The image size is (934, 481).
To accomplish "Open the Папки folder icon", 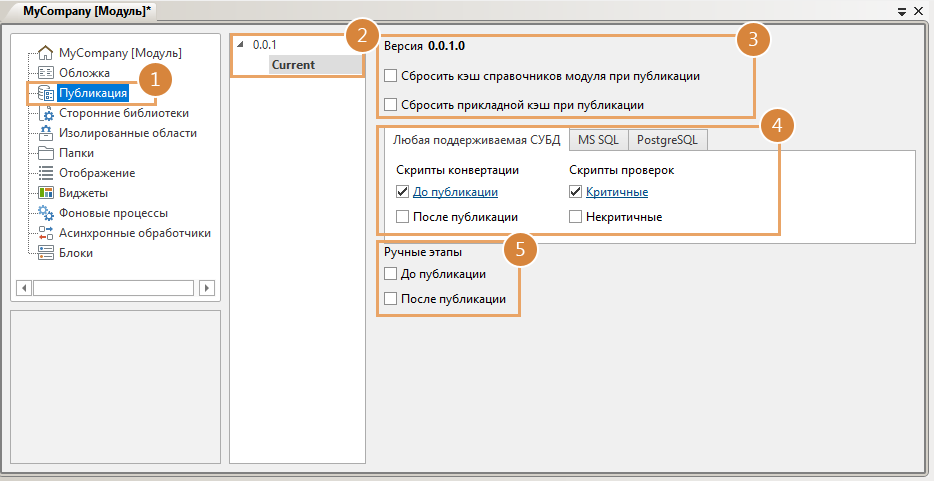I will (x=45, y=153).
